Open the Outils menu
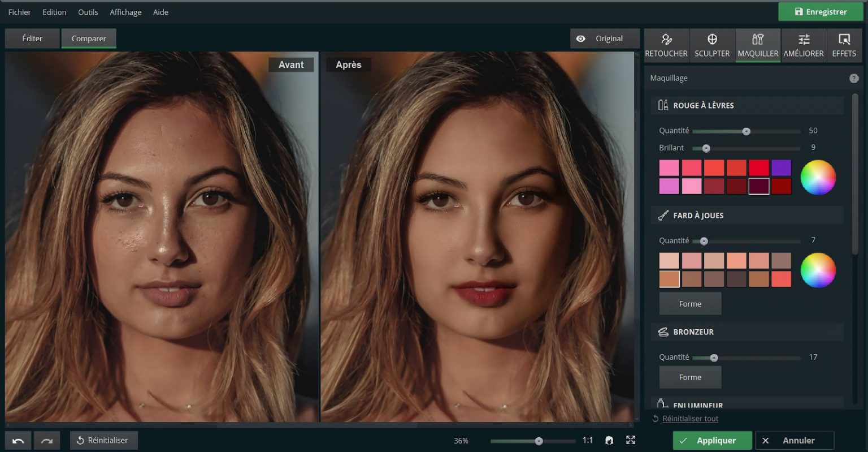868x452 pixels. (88, 12)
